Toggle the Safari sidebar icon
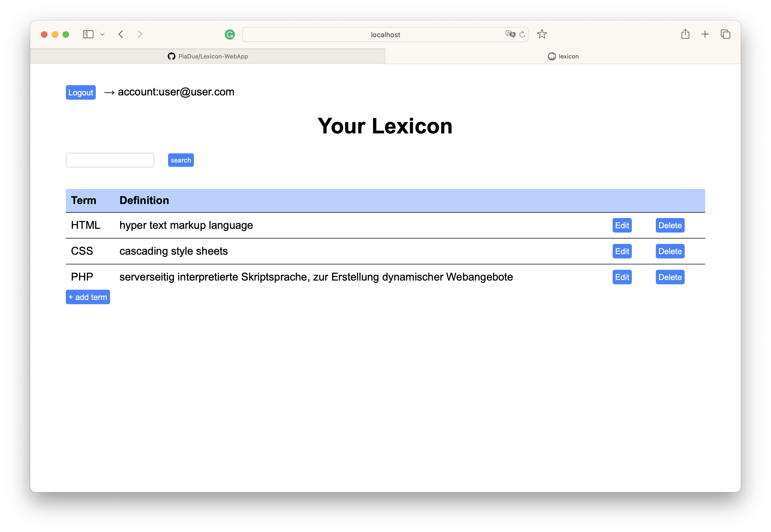The height and width of the screenshot is (532, 771). coord(88,34)
